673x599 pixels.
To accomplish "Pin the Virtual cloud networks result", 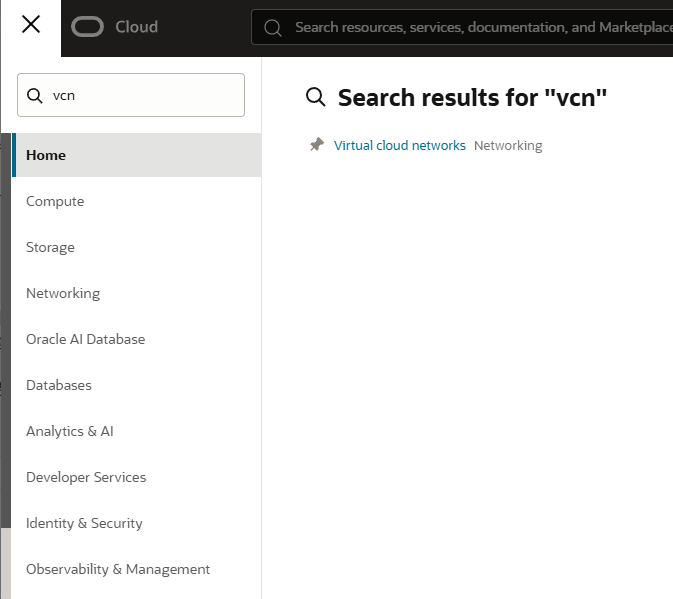I will tap(316, 145).
